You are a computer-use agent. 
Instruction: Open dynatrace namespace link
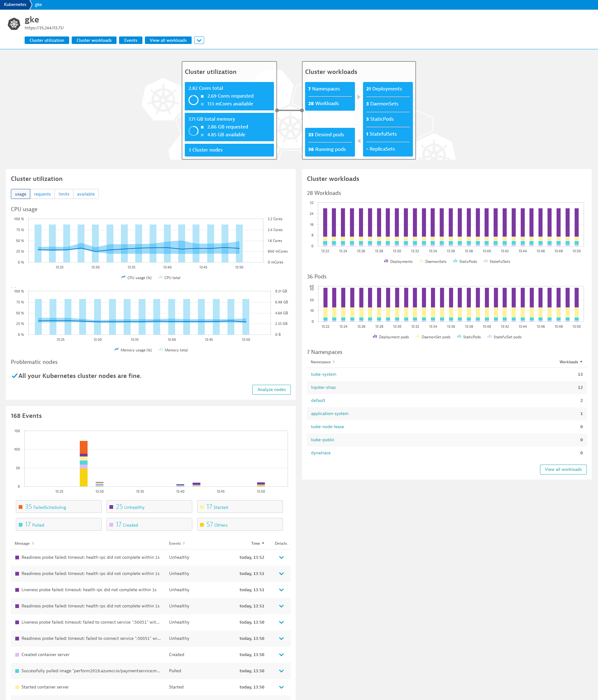(320, 453)
